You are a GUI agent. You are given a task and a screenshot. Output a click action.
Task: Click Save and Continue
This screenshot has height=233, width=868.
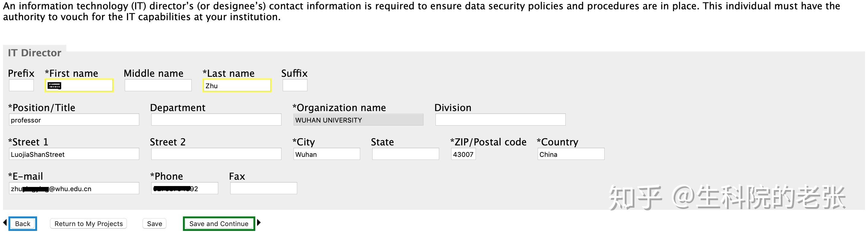219,224
